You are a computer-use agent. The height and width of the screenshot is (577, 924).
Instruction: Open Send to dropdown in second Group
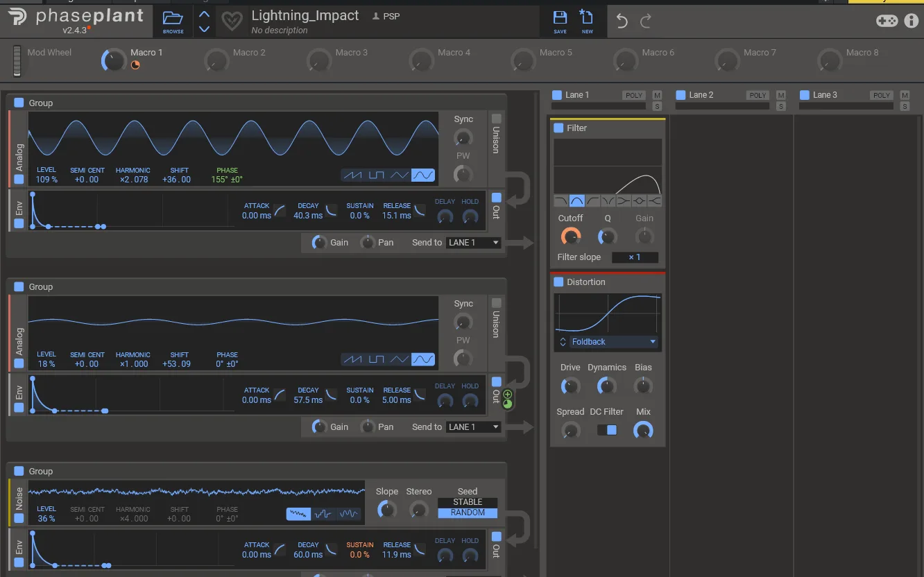474,427
